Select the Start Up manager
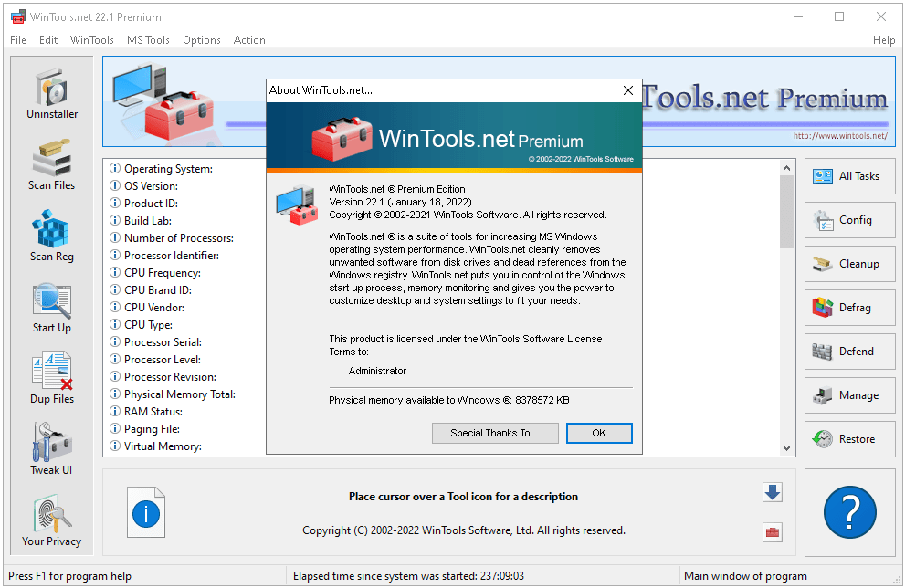The image size is (905, 588). tap(52, 308)
